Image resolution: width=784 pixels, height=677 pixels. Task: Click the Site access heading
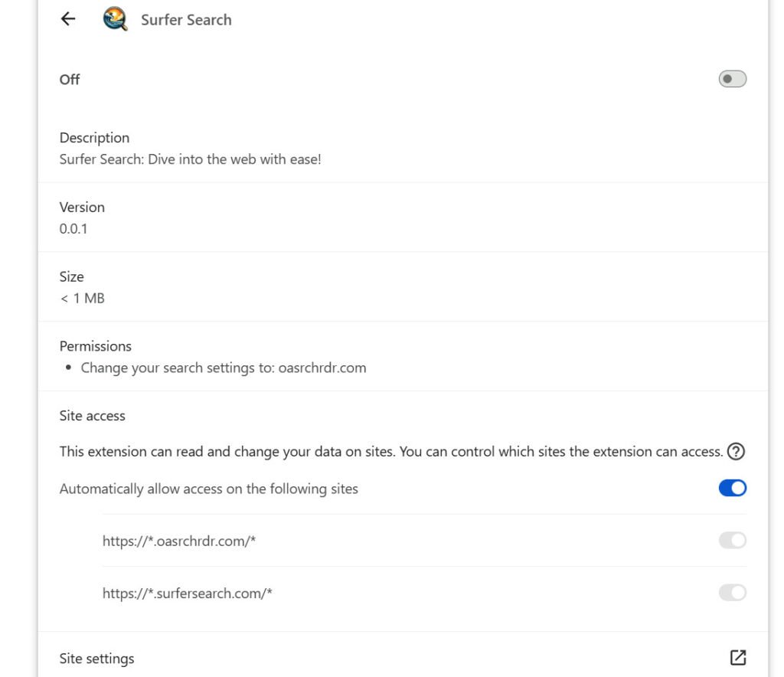coord(92,416)
